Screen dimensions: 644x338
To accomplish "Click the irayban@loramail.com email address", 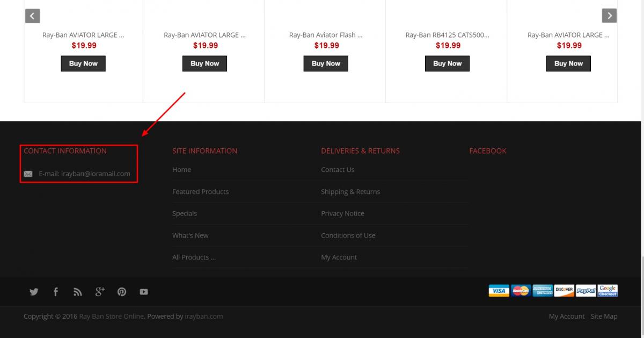I will coord(96,174).
